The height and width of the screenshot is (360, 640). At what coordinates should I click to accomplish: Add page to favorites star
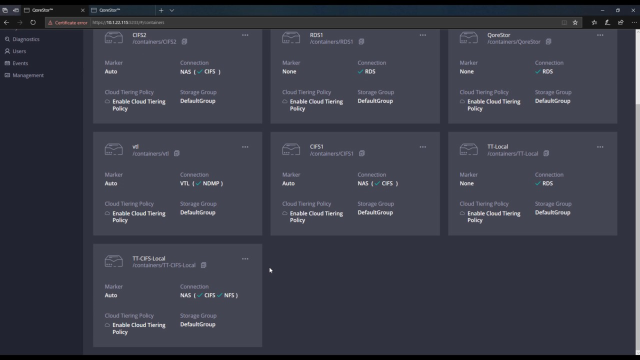point(575,22)
